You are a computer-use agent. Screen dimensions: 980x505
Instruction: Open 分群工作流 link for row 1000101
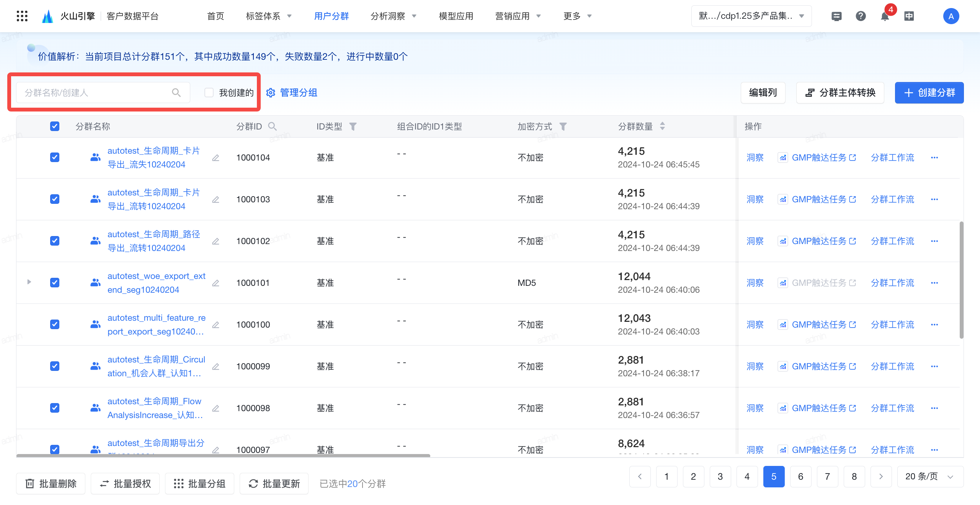tap(892, 283)
